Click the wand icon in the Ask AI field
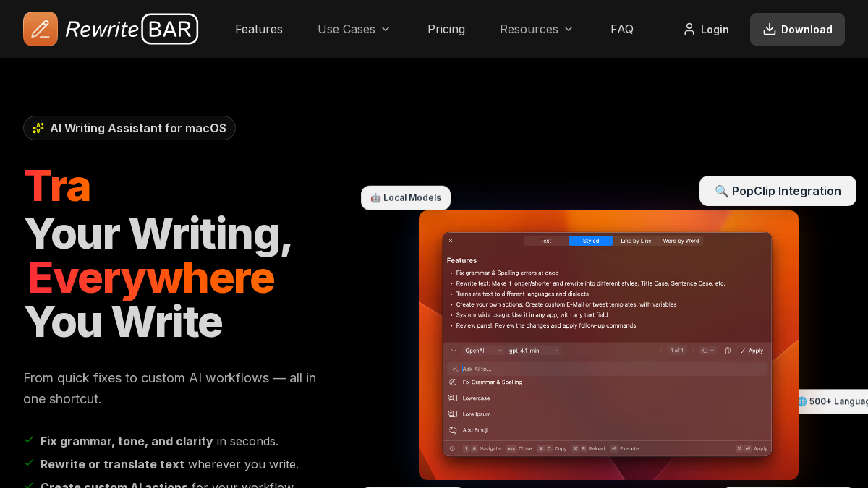This screenshot has height=488, width=868. (455, 369)
